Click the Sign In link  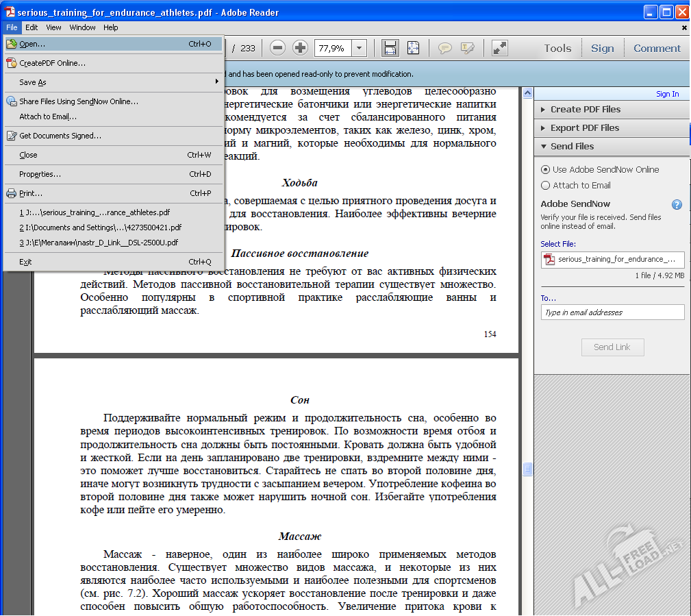pos(666,93)
